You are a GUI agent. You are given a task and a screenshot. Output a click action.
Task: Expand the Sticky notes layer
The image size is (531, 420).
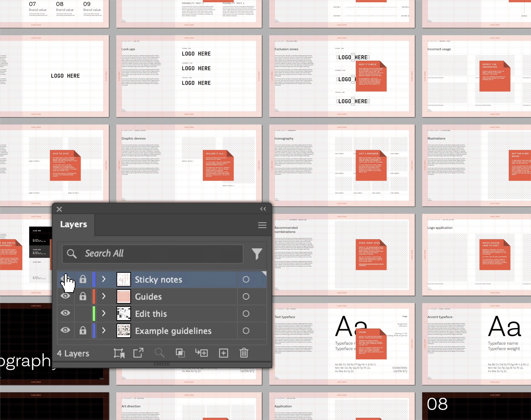(x=104, y=279)
